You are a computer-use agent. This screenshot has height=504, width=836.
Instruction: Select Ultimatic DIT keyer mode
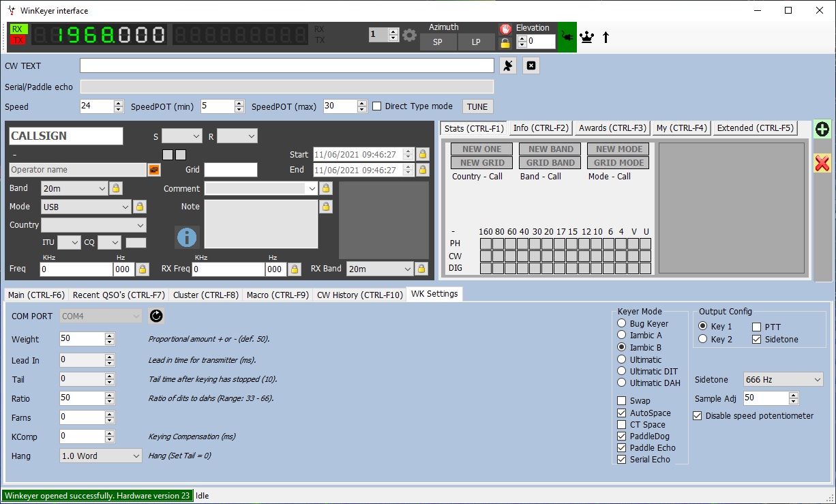(621, 371)
